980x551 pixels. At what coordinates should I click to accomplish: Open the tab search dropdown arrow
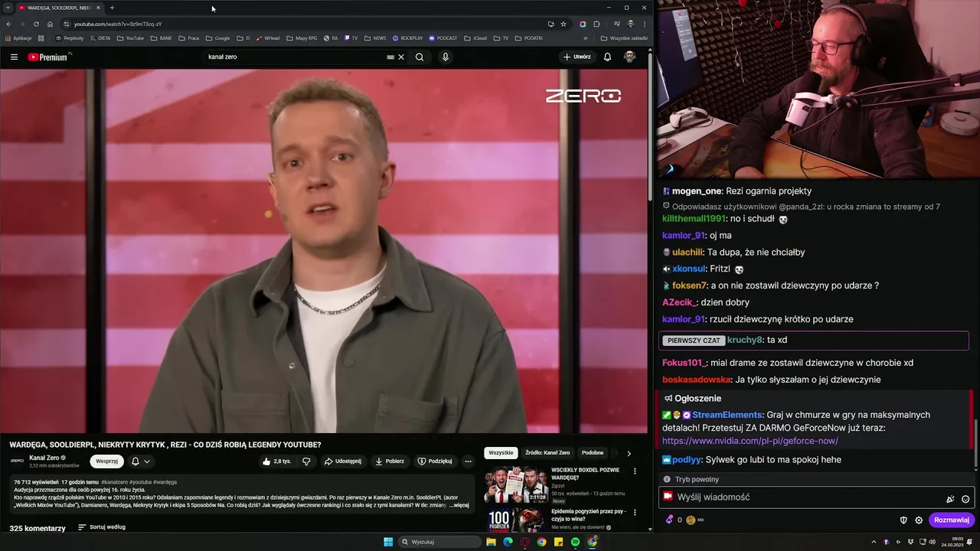pyautogui.click(x=8, y=8)
